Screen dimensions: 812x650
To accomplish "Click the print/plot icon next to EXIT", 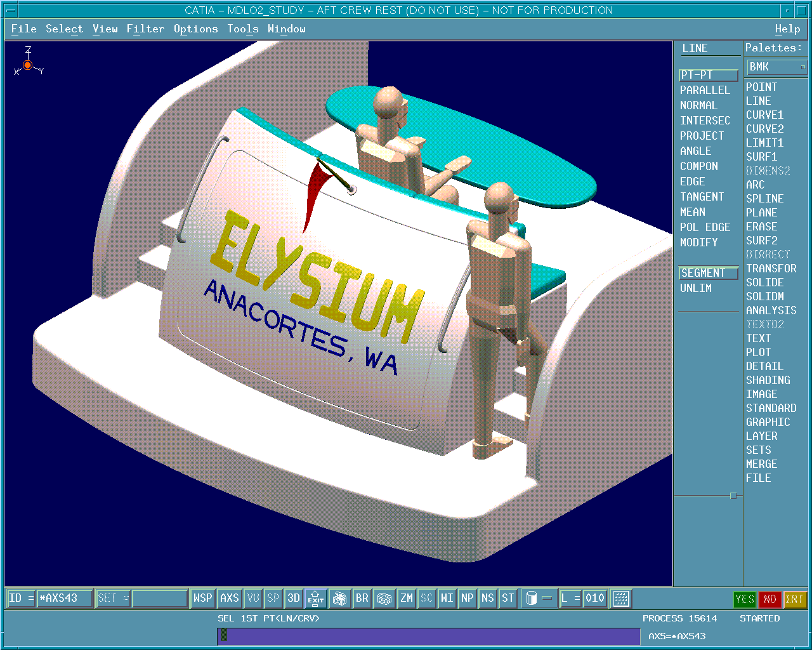I will coord(340,598).
